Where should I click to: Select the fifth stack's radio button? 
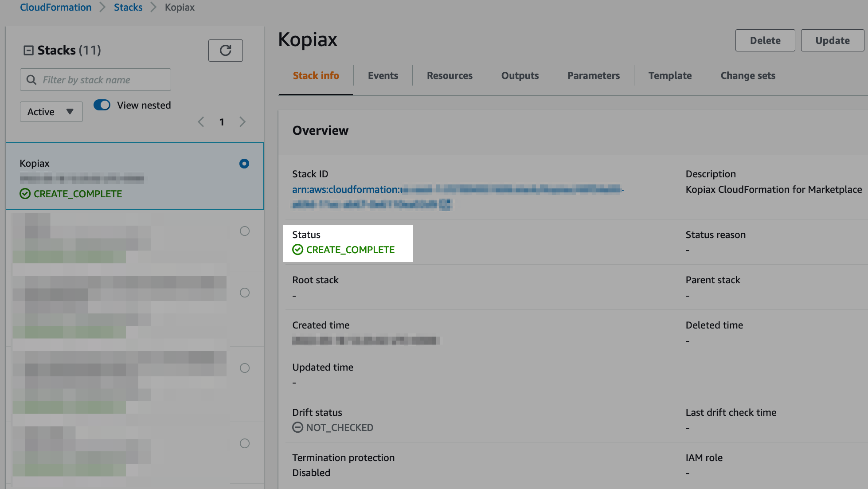coord(245,444)
